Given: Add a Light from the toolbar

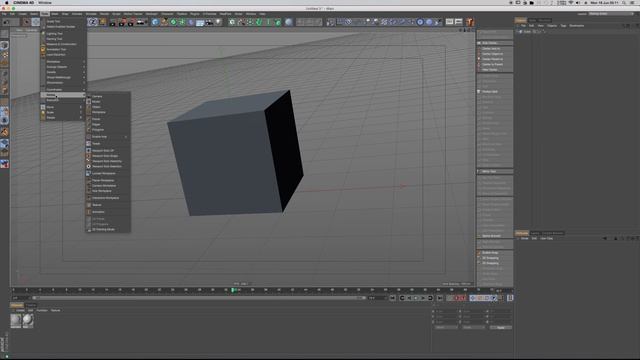Looking at the screenshot, I should (218, 22).
